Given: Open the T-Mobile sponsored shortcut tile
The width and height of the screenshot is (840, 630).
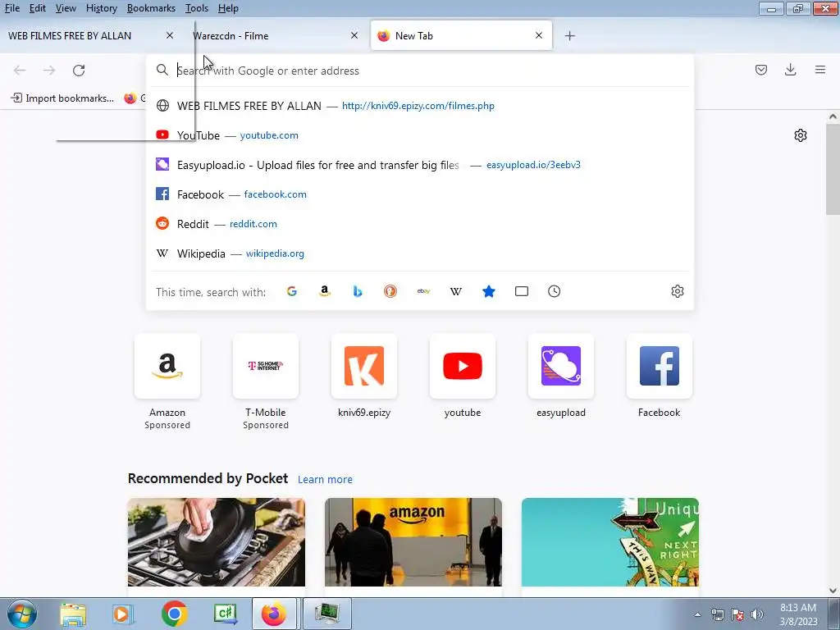Looking at the screenshot, I should (x=266, y=366).
